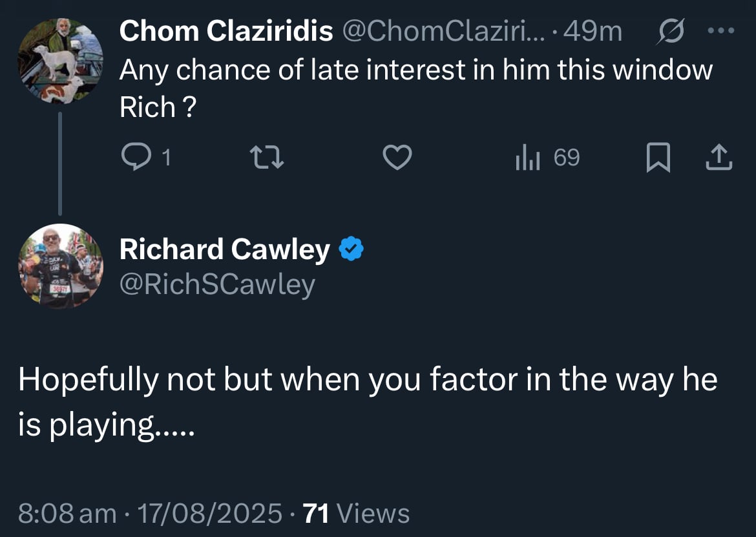Retweet Chom Claziridis's post
Viewport: 756px width, 537px height.
pyautogui.click(x=267, y=158)
